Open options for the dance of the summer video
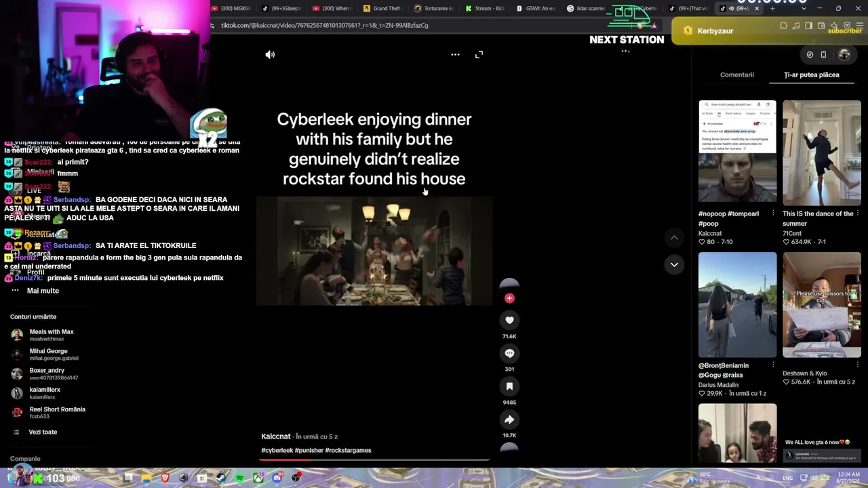Image resolution: width=868 pixels, height=488 pixels. pos(858,213)
